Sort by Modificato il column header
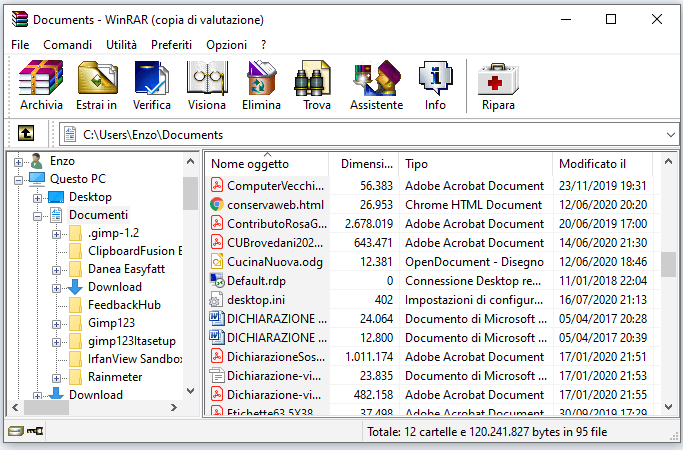The height and width of the screenshot is (450, 683). (x=603, y=164)
